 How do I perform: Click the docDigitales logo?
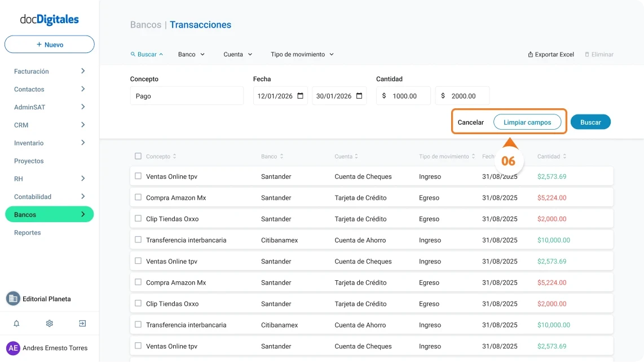pyautogui.click(x=49, y=19)
